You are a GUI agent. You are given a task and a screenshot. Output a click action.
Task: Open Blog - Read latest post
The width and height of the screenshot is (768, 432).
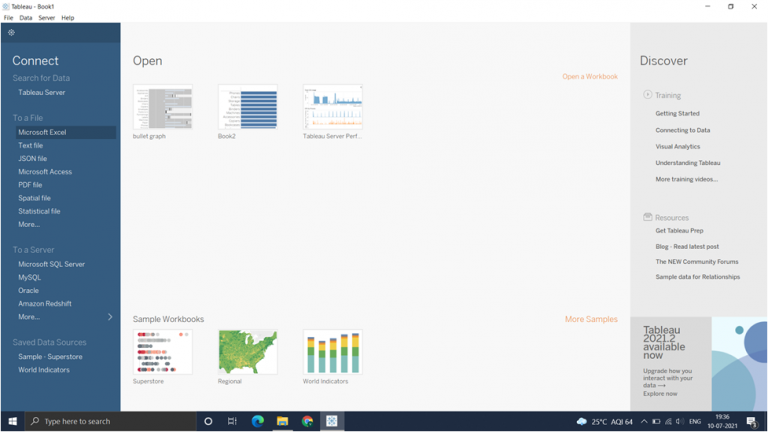pos(687,247)
